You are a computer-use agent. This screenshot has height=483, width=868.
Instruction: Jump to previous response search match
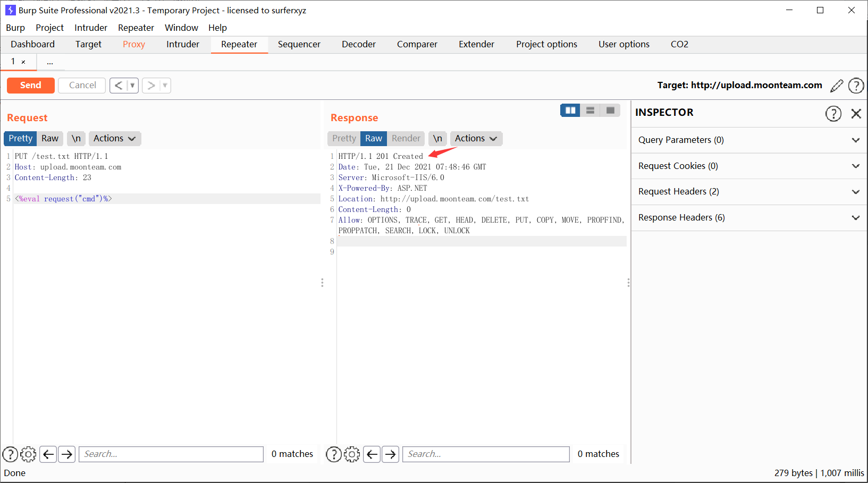pos(372,454)
